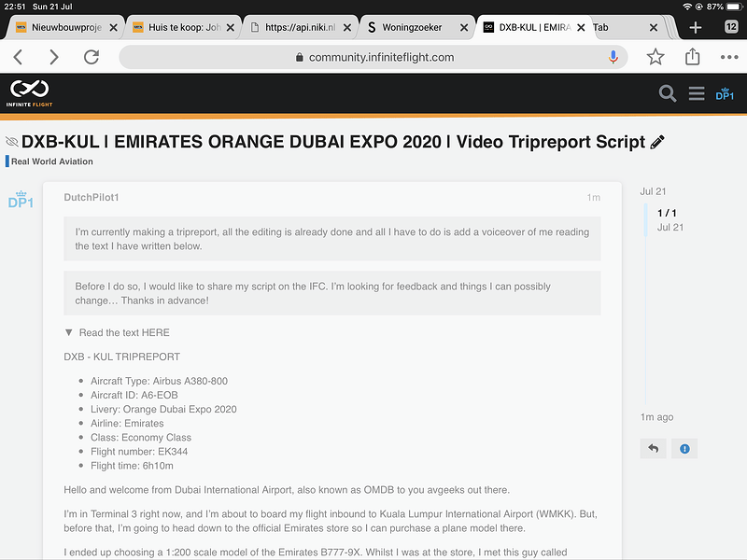Open Infinite Flight logo home
Image resolution: width=747 pixels, height=560 pixels.
[x=30, y=92]
